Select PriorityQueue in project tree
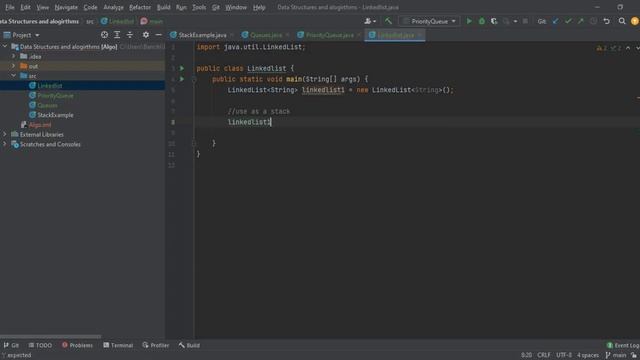640x360 pixels. click(56, 95)
